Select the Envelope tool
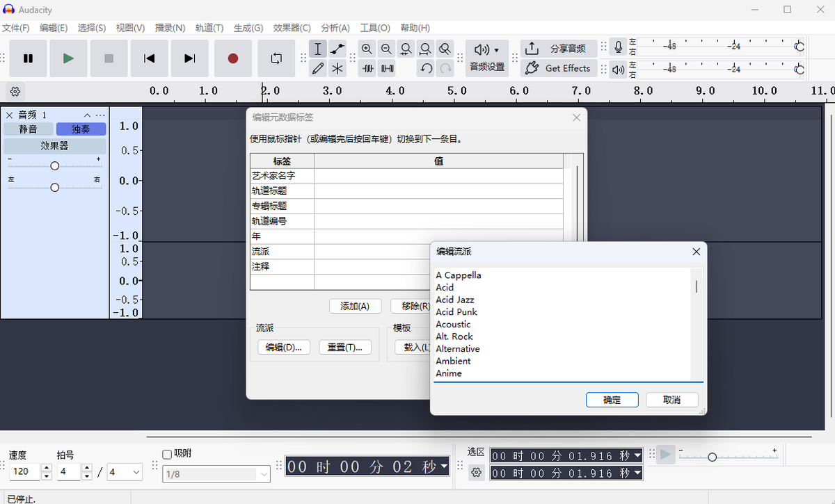835x504 pixels. coord(337,49)
